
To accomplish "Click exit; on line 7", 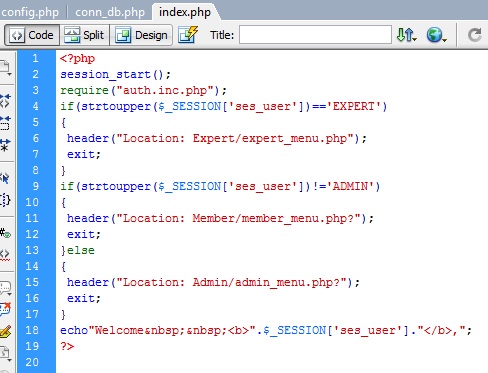I will [84, 154].
